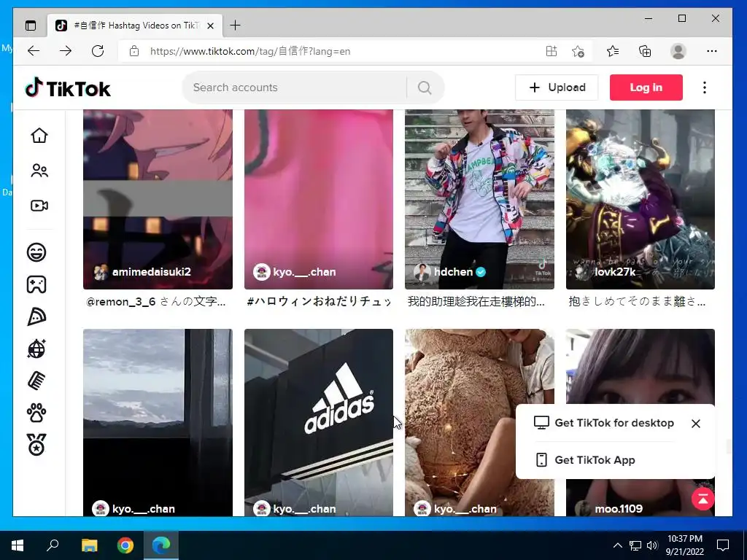This screenshot has height=560, width=747.
Task: Click the search magnifier button
Action: 425,87
